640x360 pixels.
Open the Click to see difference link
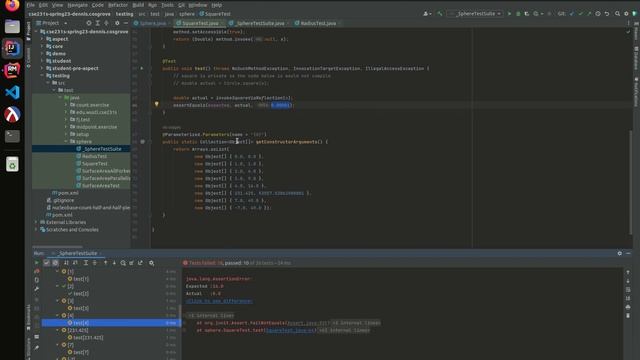click(219, 301)
